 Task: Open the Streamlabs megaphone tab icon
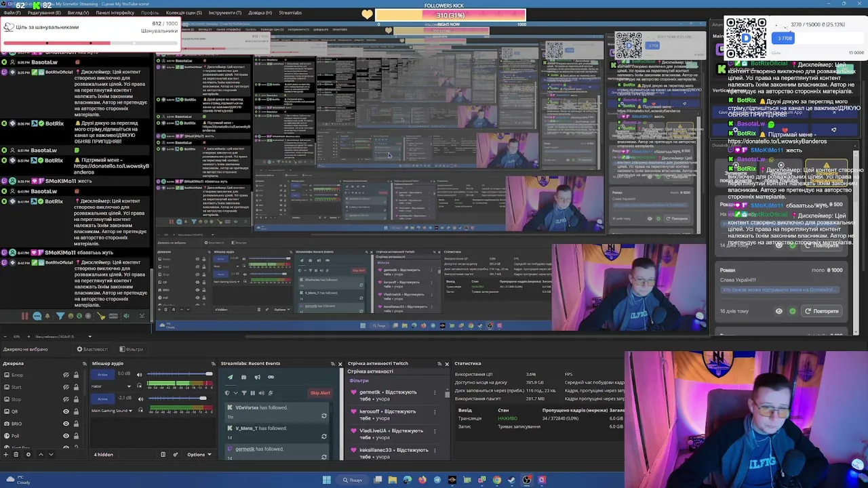[258, 378]
